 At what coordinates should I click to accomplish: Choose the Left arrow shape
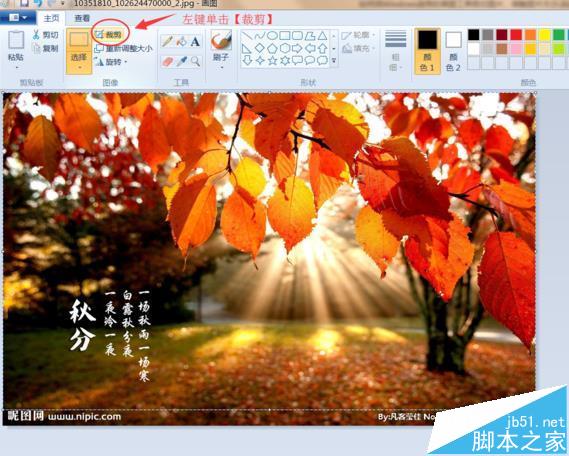point(310,48)
